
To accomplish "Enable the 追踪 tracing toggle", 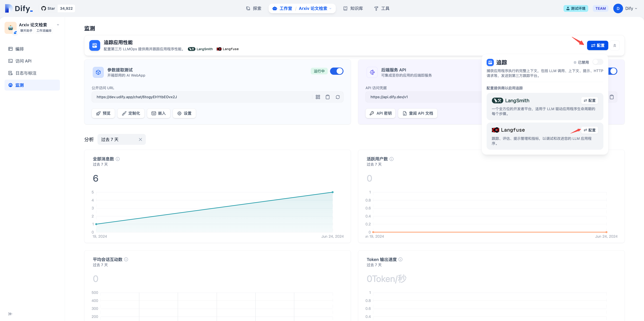I will click(598, 62).
